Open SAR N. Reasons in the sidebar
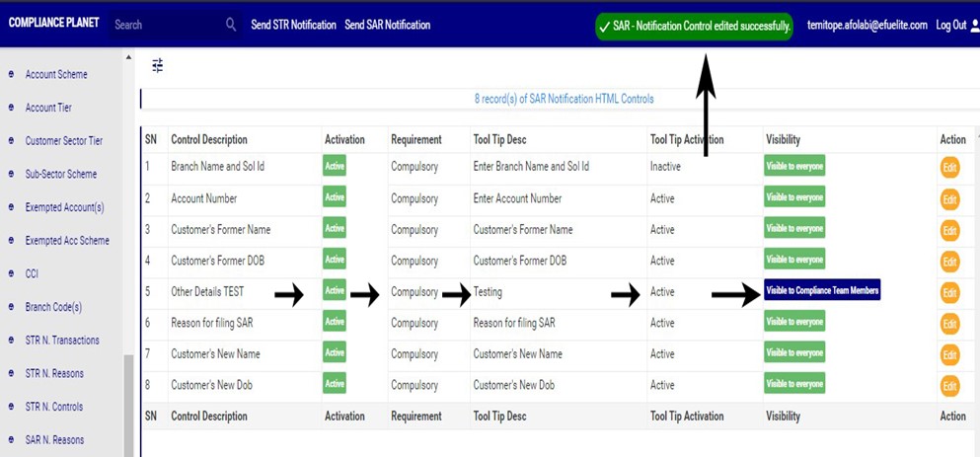 54,440
